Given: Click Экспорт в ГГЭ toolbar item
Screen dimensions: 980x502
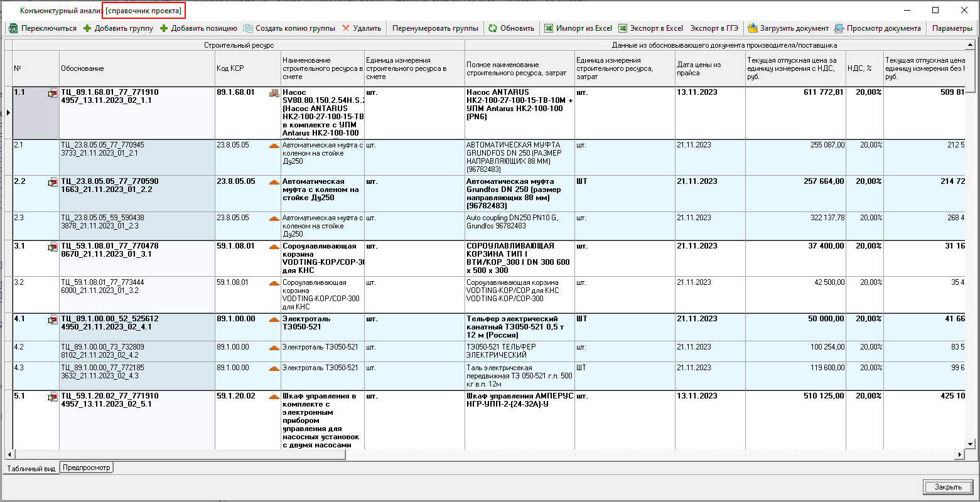Looking at the screenshot, I should click(714, 28).
